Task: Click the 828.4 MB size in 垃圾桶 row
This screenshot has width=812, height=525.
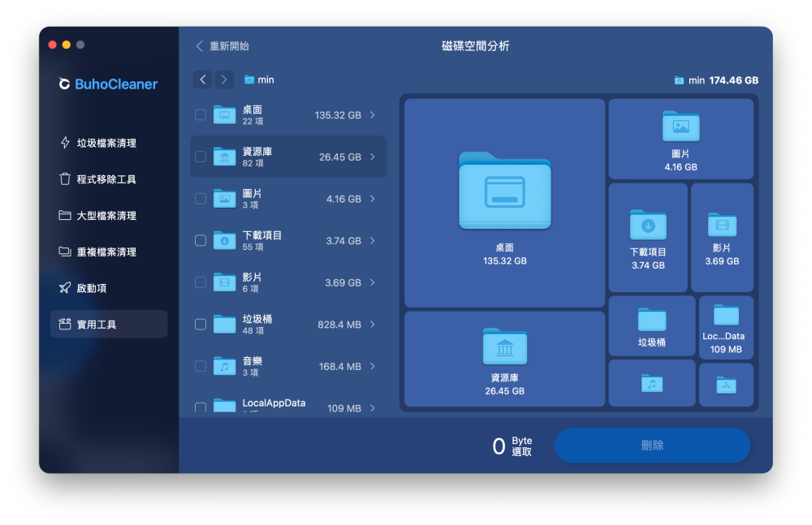Action: 339,325
